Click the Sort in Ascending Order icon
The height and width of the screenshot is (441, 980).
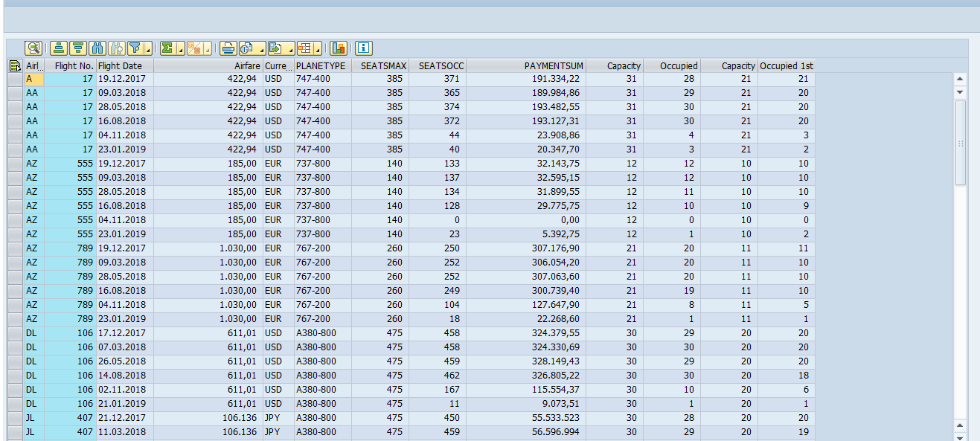[x=60, y=48]
